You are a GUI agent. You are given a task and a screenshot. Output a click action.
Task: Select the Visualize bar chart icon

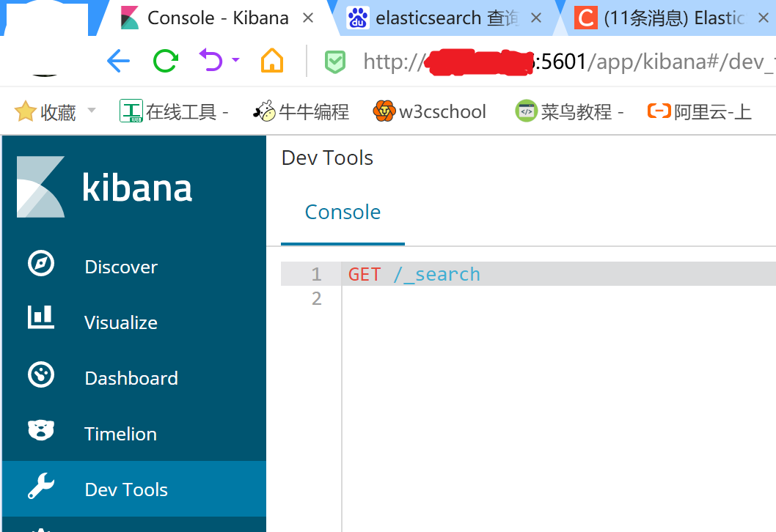coord(41,318)
